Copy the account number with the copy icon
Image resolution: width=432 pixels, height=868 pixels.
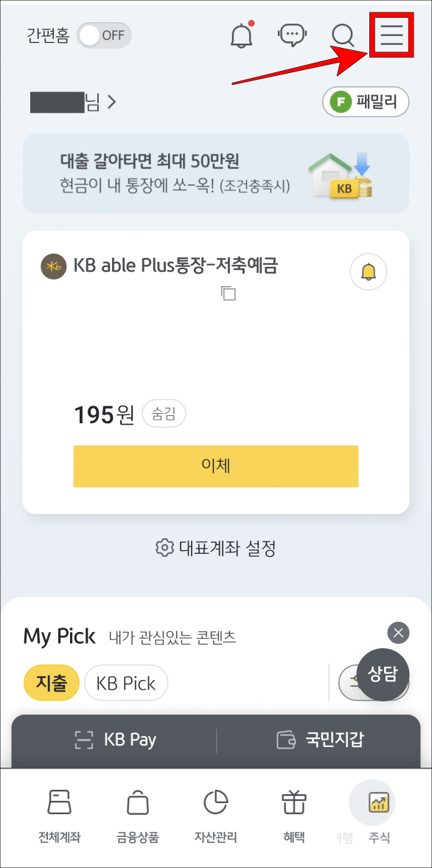pyautogui.click(x=229, y=294)
